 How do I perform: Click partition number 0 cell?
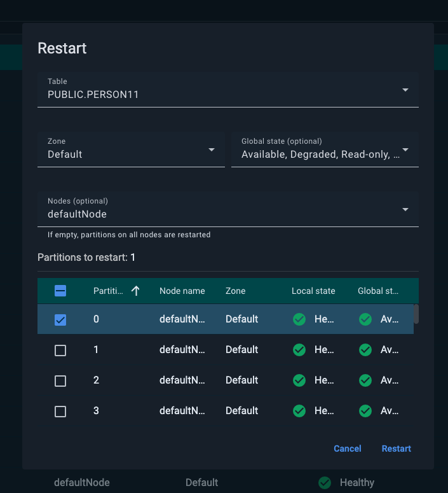pyautogui.click(x=96, y=319)
